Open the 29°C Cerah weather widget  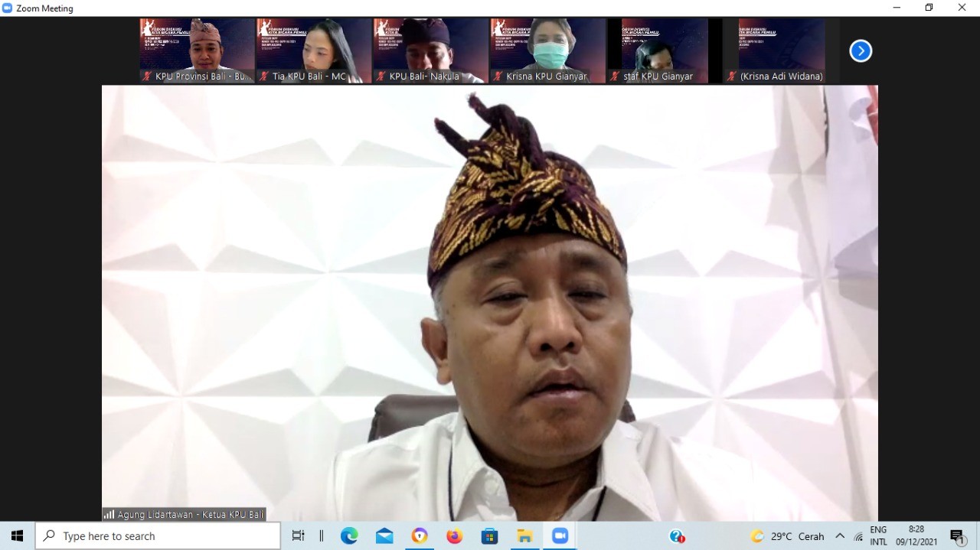tap(787, 536)
